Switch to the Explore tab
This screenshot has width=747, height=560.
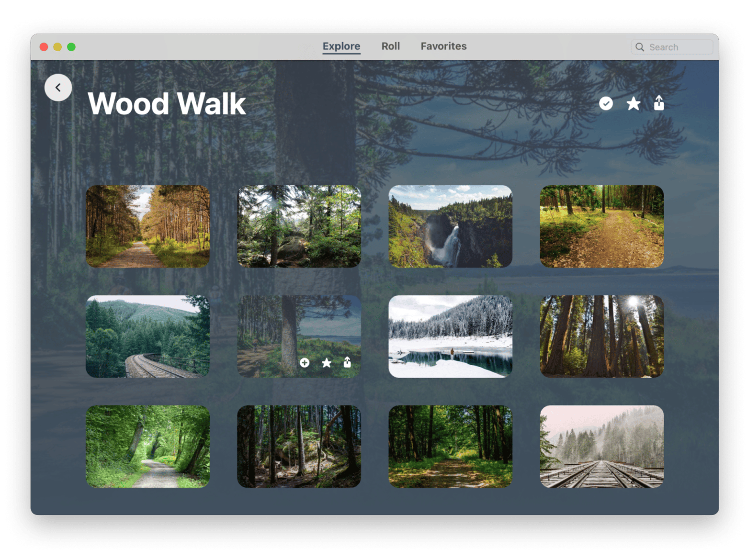click(x=341, y=46)
